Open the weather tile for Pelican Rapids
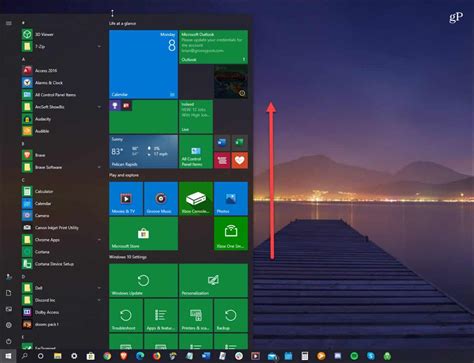The image size is (474, 363). [143, 152]
